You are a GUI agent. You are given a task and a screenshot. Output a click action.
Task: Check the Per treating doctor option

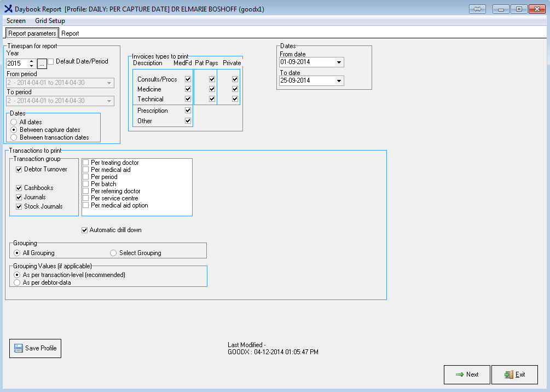pyautogui.click(x=86, y=163)
